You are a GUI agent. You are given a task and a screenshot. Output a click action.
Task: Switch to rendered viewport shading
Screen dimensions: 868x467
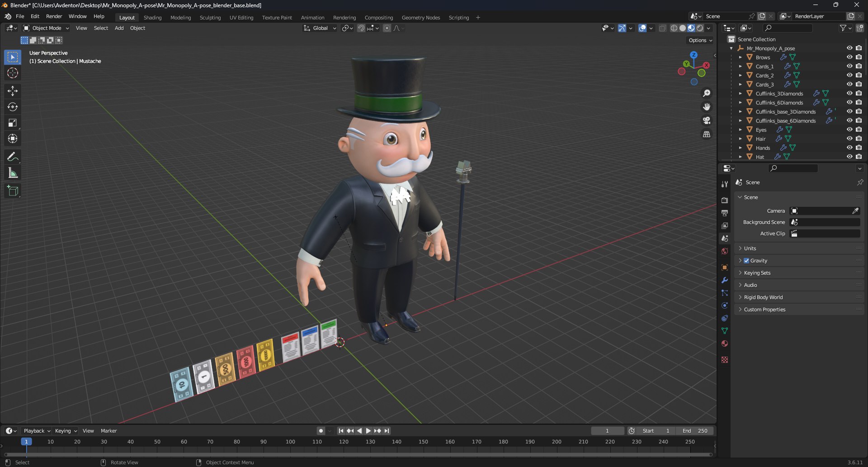pyautogui.click(x=700, y=28)
